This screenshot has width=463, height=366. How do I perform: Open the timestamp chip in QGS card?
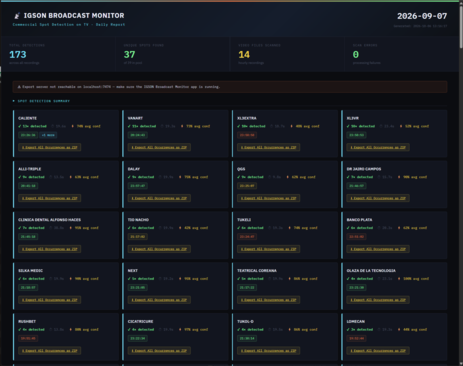pos(247,186)
